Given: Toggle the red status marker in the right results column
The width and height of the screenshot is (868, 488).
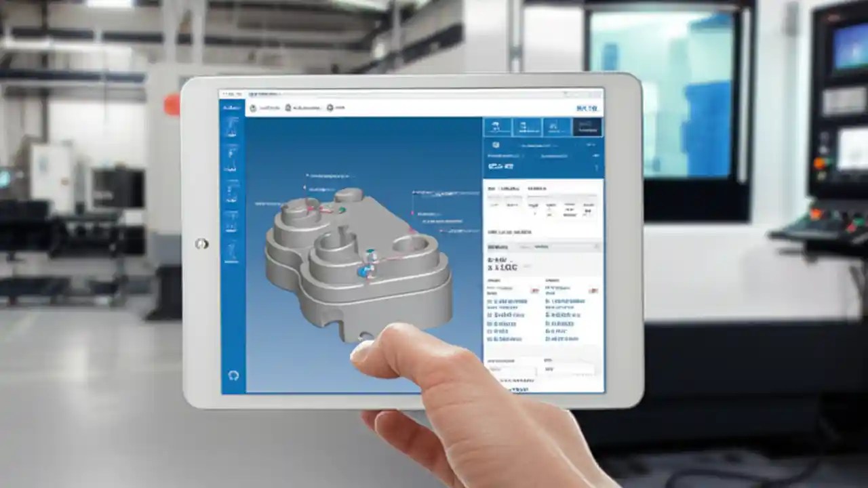Looking at the screenshot, I should click(592, 289).
